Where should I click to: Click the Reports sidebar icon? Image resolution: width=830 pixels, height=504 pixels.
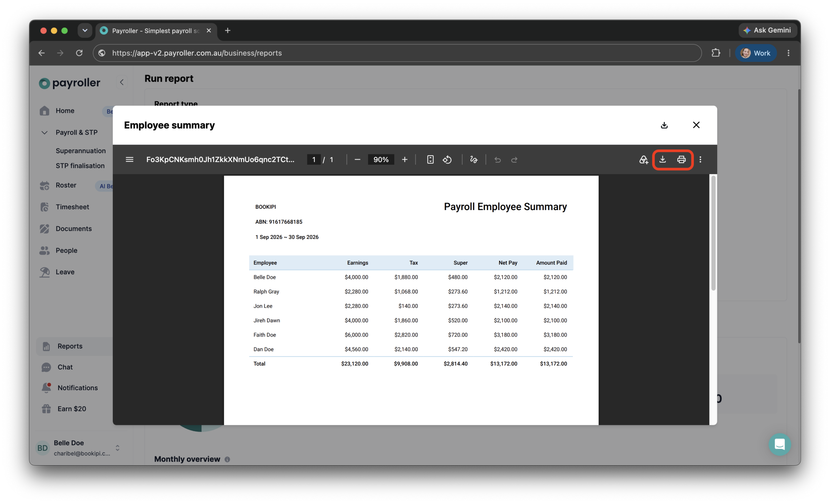[x=46, y=346]
